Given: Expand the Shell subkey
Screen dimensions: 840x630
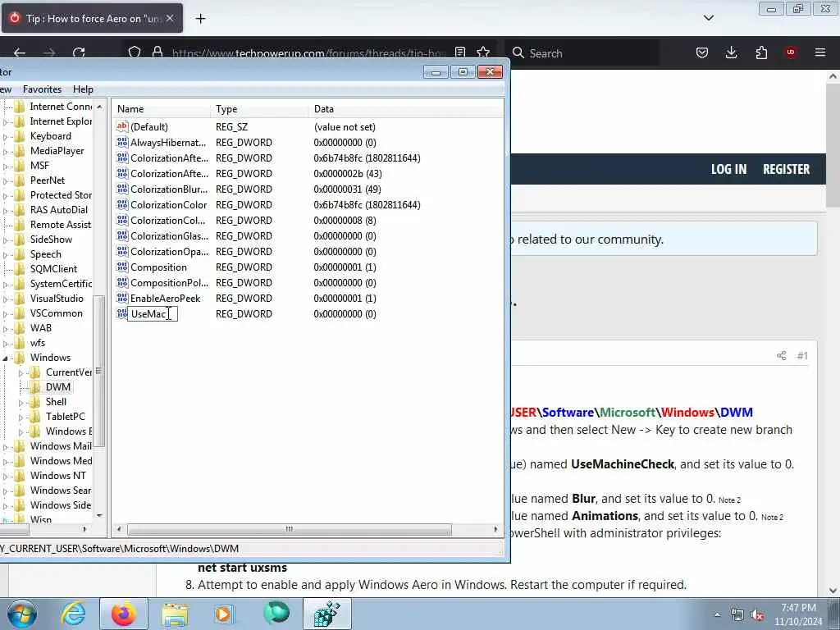Looking at the screenshot, I should (x=21, y=402).
